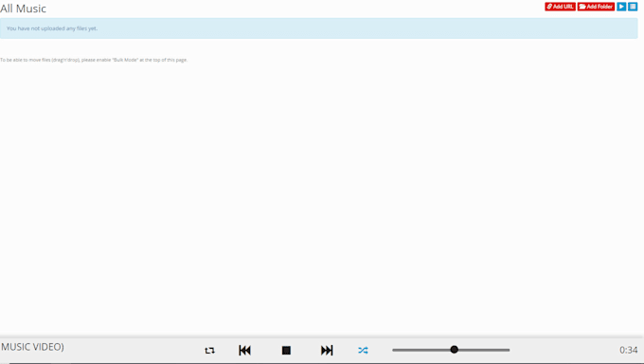The image size is (644, 364).
Task: Toggle the shuffle icon
Action: 363,351
